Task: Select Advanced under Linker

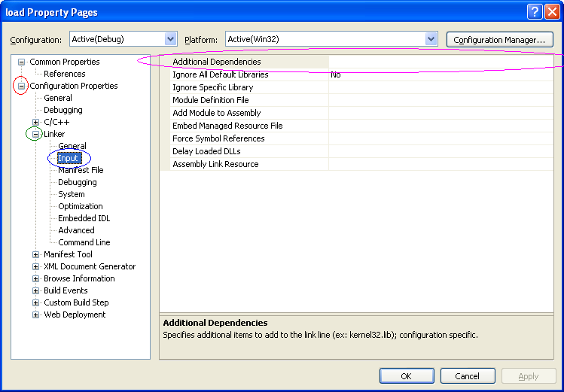Action: [76, 230]
